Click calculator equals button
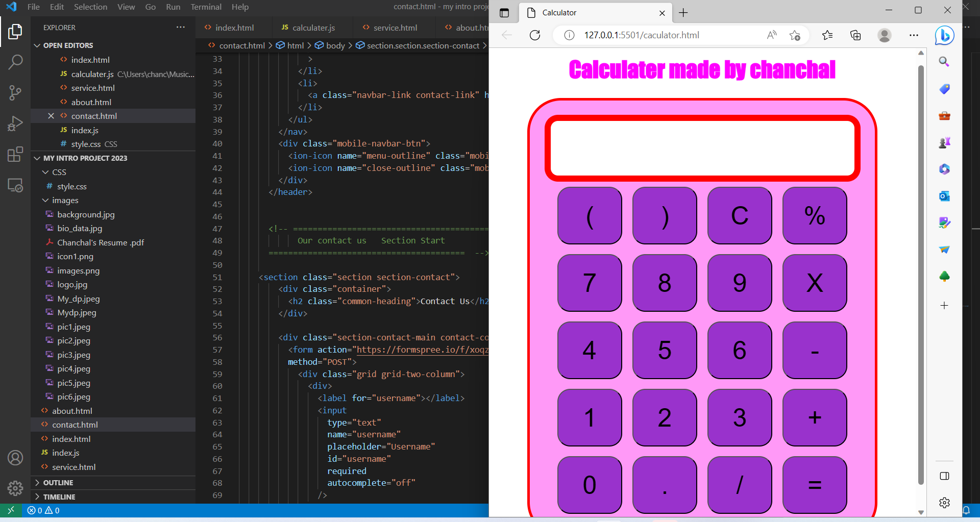 (x=815, y=485)
